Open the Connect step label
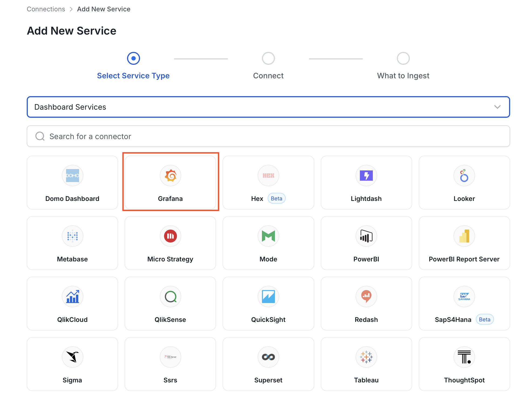This screenshot has height=397, width=532. (x=268, y=76)
